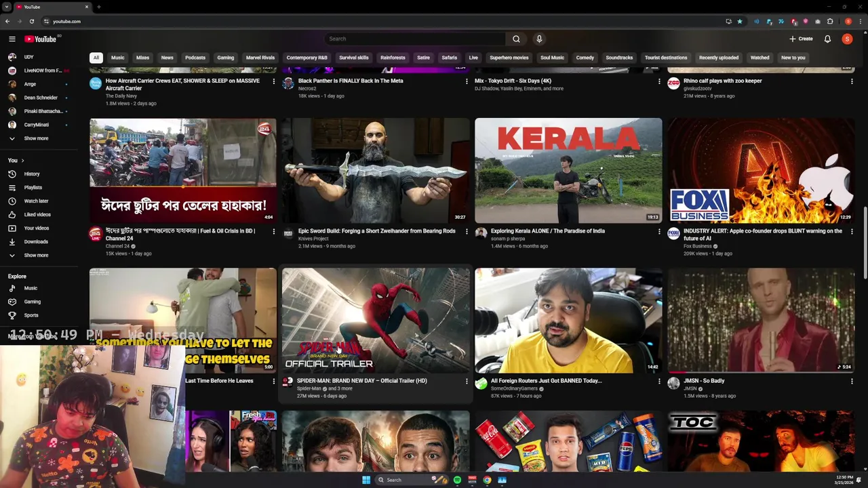Open Epic Sword Build video title
Screen dimensions: 868x488
coord(376,231)
